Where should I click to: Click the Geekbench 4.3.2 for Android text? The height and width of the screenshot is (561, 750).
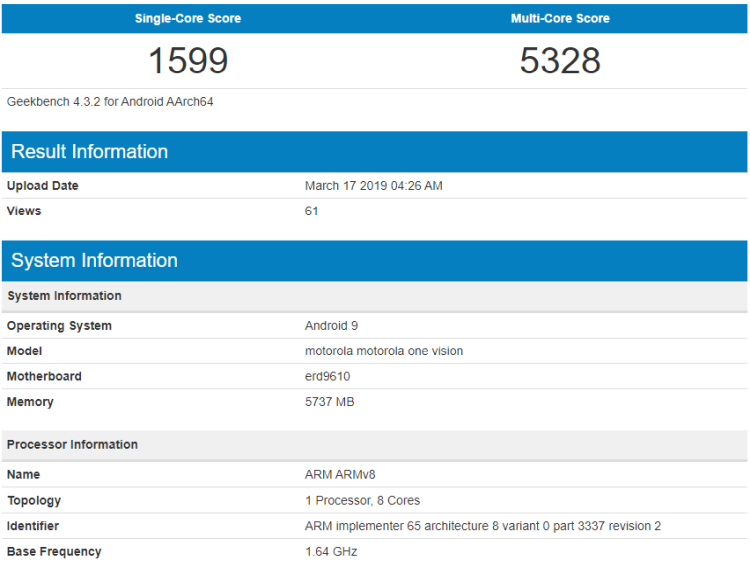click(110, 101)
